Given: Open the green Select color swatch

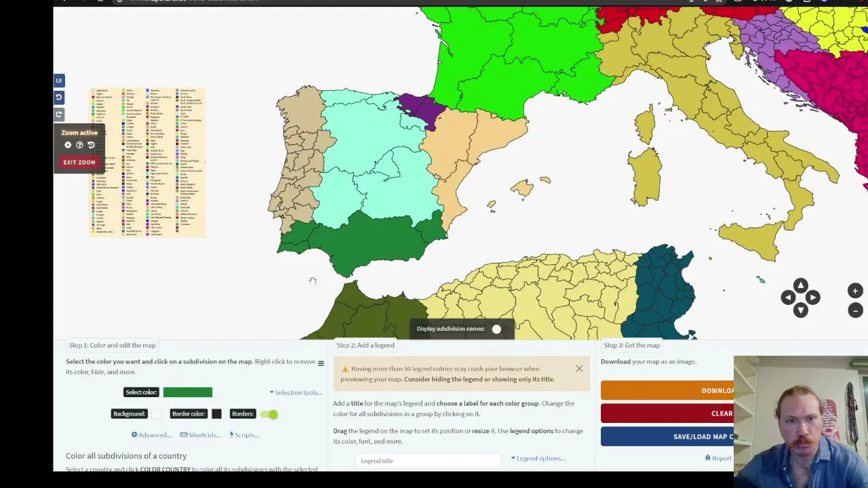Looking at the screenshot, I should pos(188,392).
